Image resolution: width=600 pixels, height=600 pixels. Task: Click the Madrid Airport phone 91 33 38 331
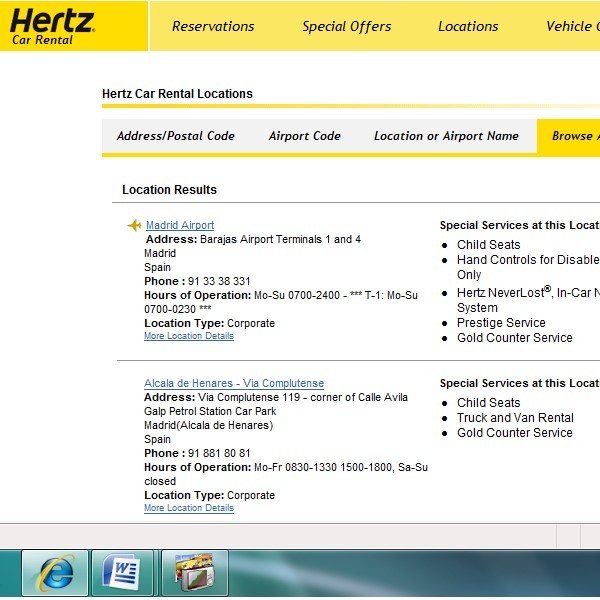[x=219, y=281]
